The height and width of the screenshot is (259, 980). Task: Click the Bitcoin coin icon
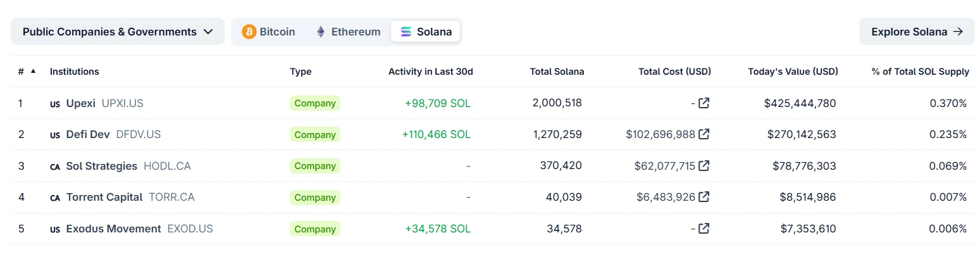point(249,32)
